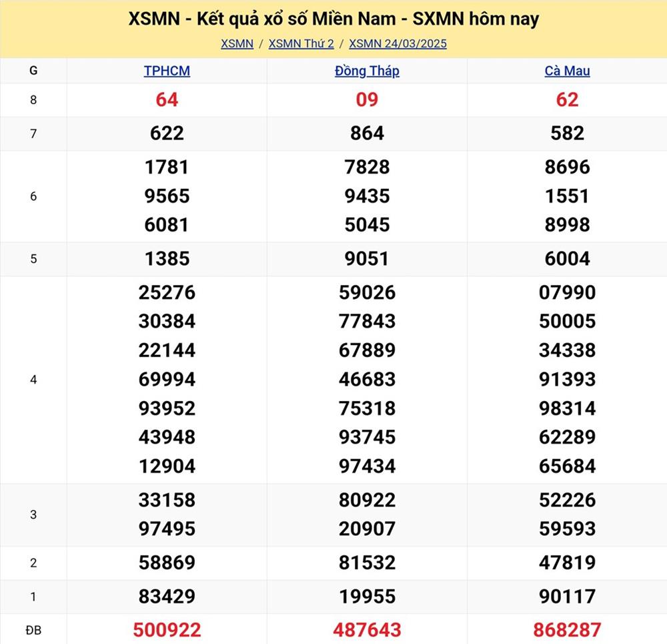Click Cà Mau eighth prize 62

tap(567, 100)
